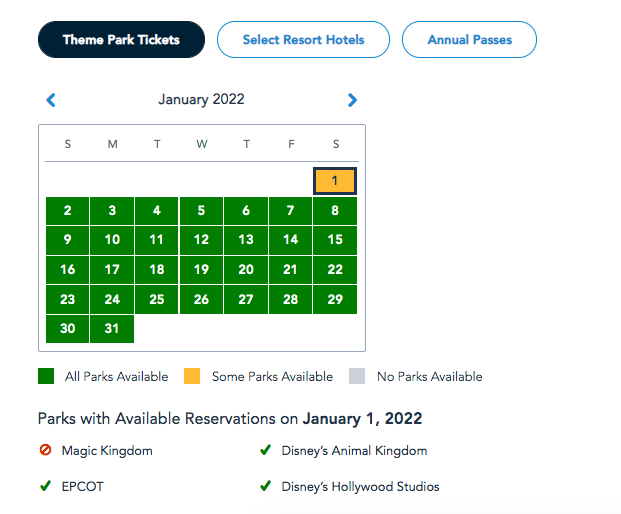The width and height of the screenshot is (621, 514).
Task: Advance to next month with right chevron
Action: click(352, 100)
